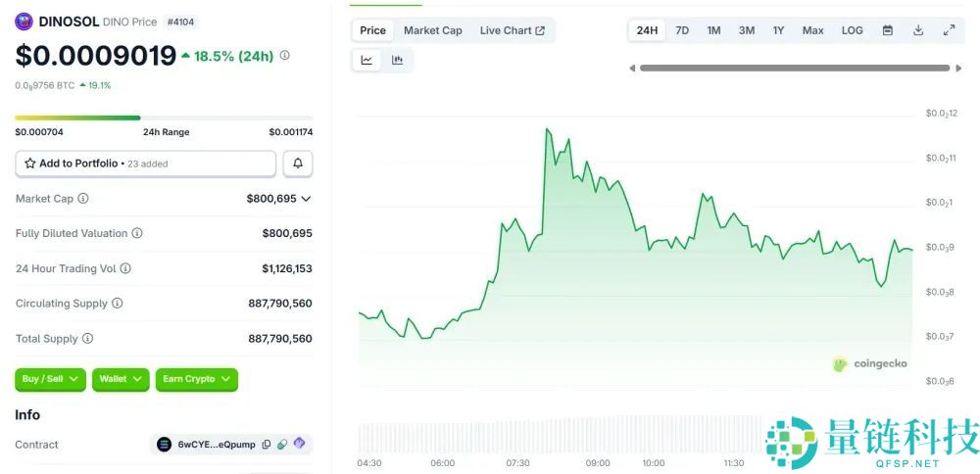Toggle the LOG scale option

click(x=852, y=30)
